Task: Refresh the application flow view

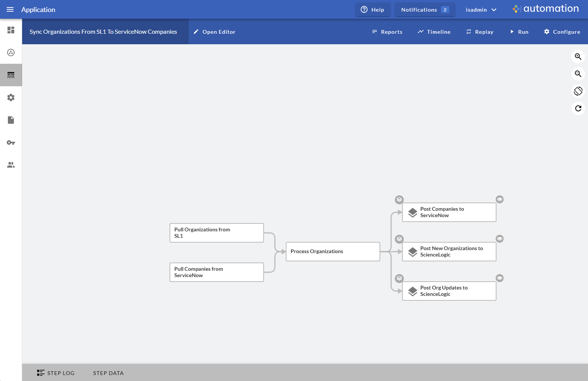Action: (x=578, y=108)
